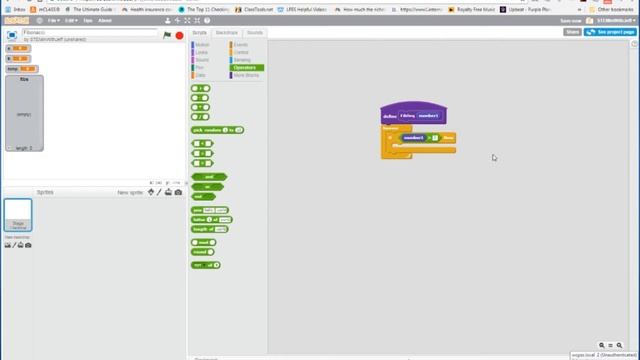Open the About menu item
640x360 pixels.
tap(105, 20)
